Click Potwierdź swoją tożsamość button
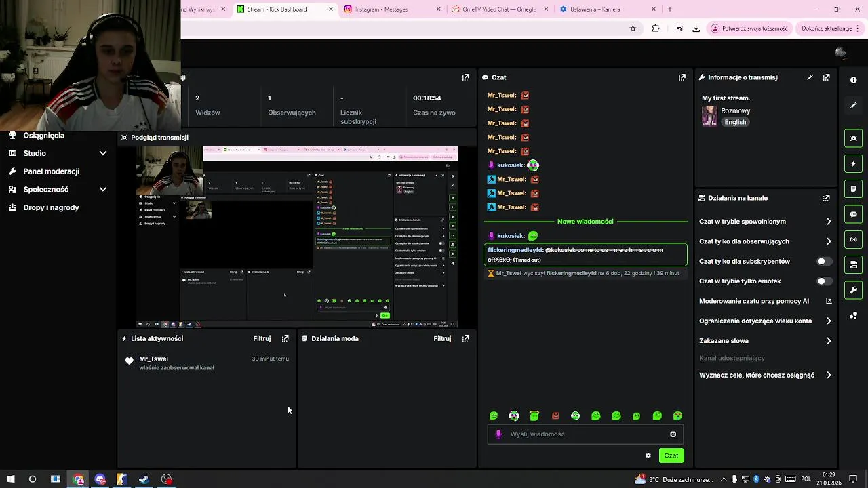Screen dimensions: 868x488 pos(750,28)
